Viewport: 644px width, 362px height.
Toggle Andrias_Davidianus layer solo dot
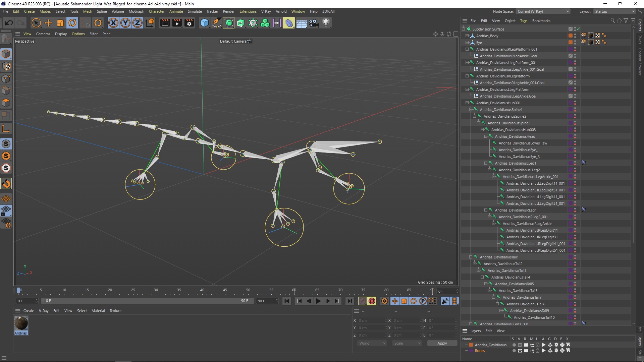[x=514, y=345]
